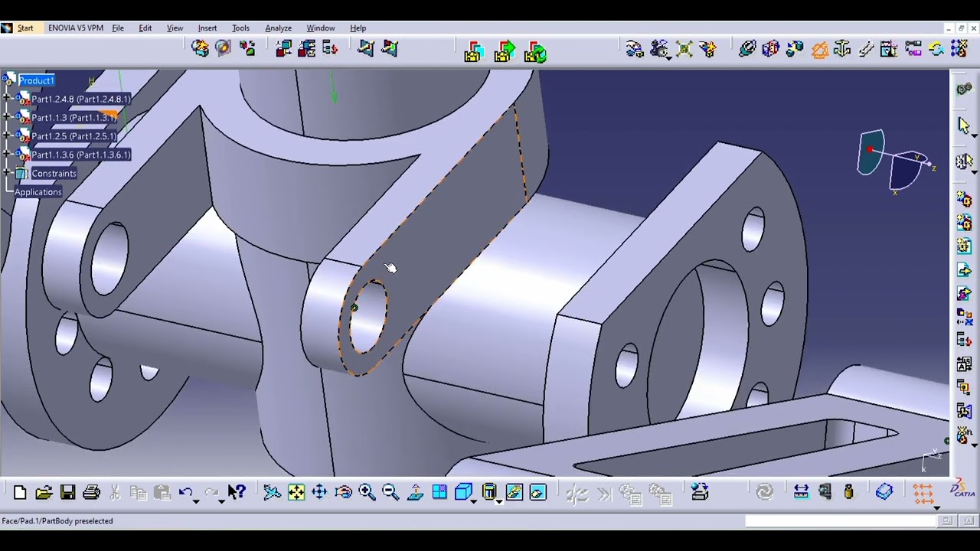Open the Insert menu
The image size is (980, 551).
(207, 28)
